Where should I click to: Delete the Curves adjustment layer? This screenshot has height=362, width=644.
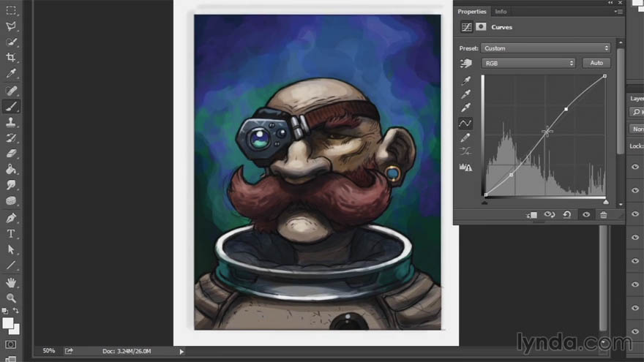point(603,215)
